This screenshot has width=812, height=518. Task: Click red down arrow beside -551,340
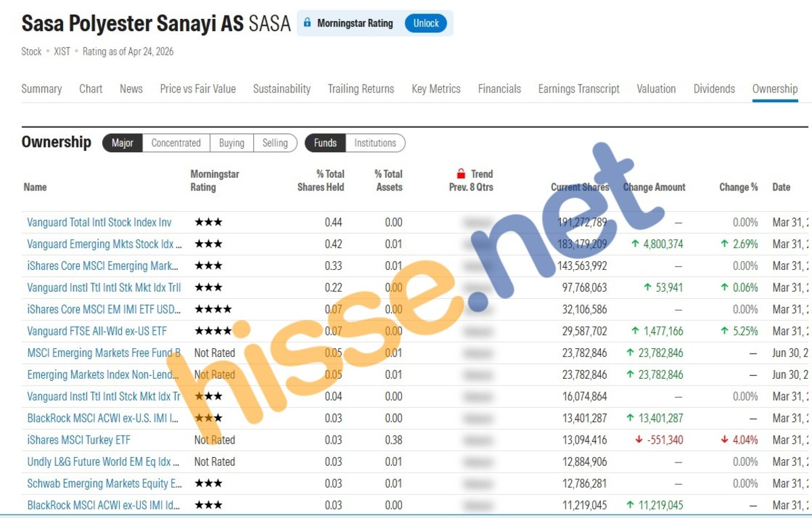[x=639, y=440]
